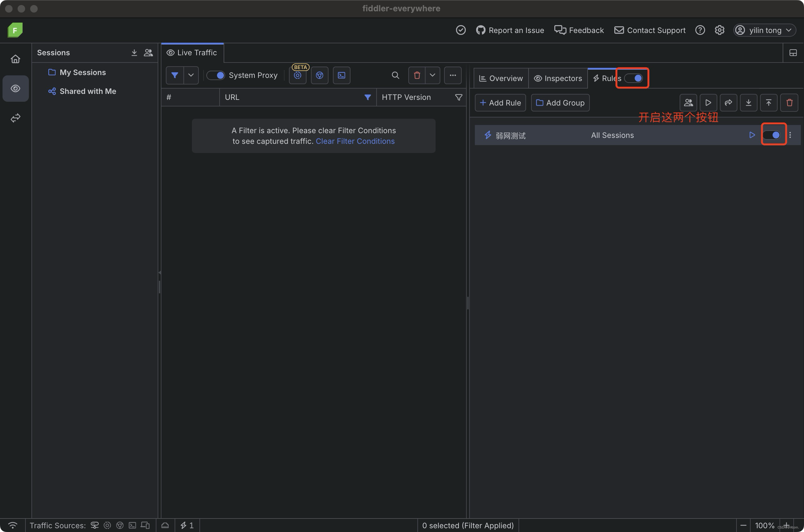Open the Terminal capture option
Viewport: 804px width, 532px height.
click(341, 75)
